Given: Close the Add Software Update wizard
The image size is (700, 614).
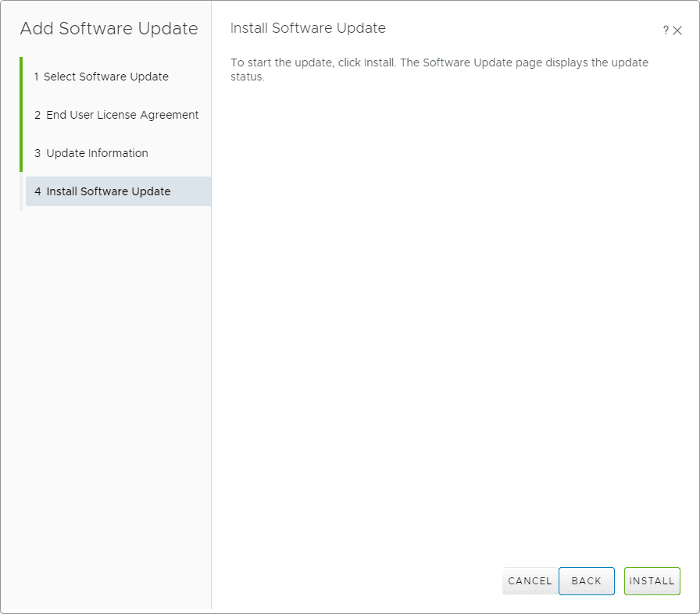Looking at the screenshot, I should pos(678,30).
